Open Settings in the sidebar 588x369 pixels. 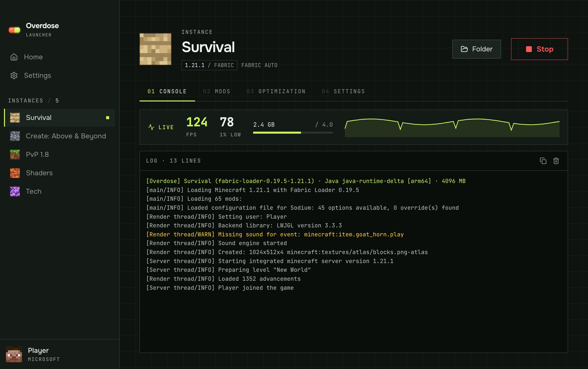(x=60, y=76)
